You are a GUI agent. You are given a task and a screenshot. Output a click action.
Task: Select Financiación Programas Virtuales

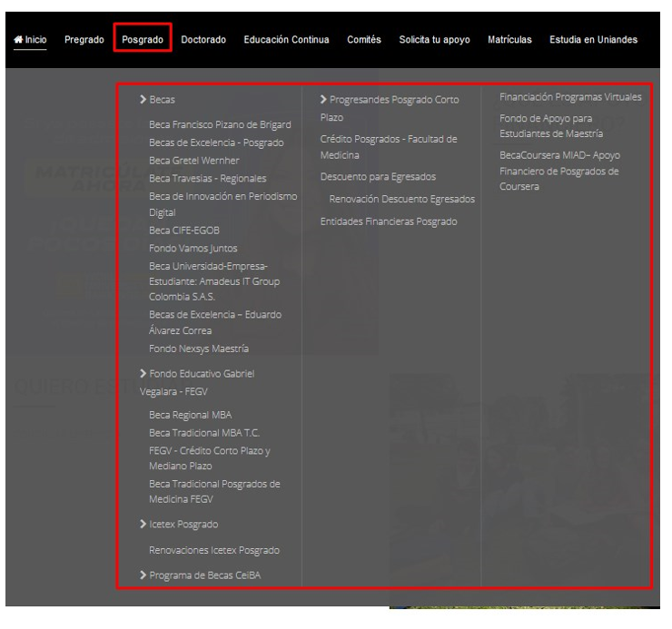click(570, 97)
